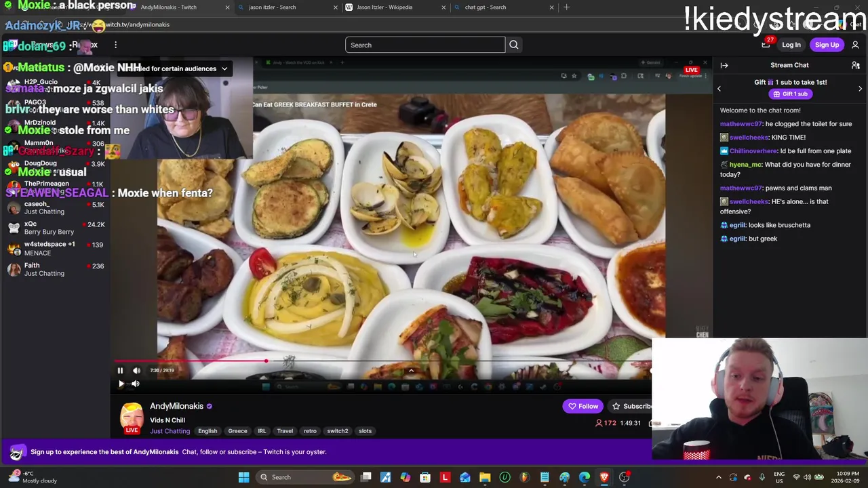Click the inner video progress bar handle

[x=266, y=361]
